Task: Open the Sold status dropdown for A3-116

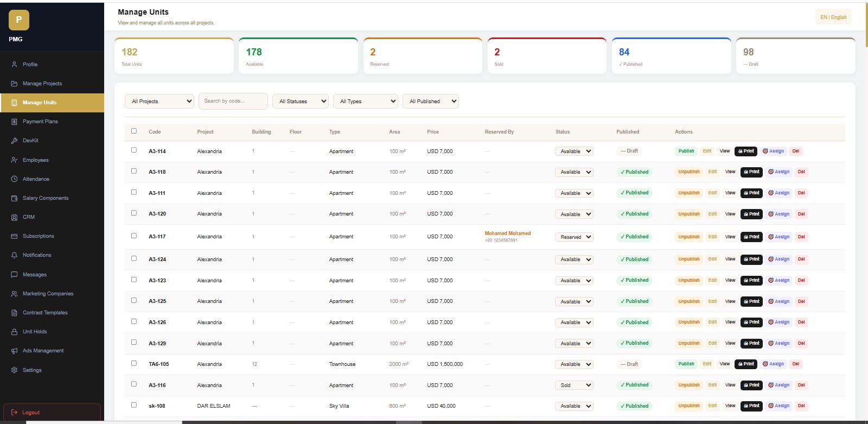Action: coord(574,385)
